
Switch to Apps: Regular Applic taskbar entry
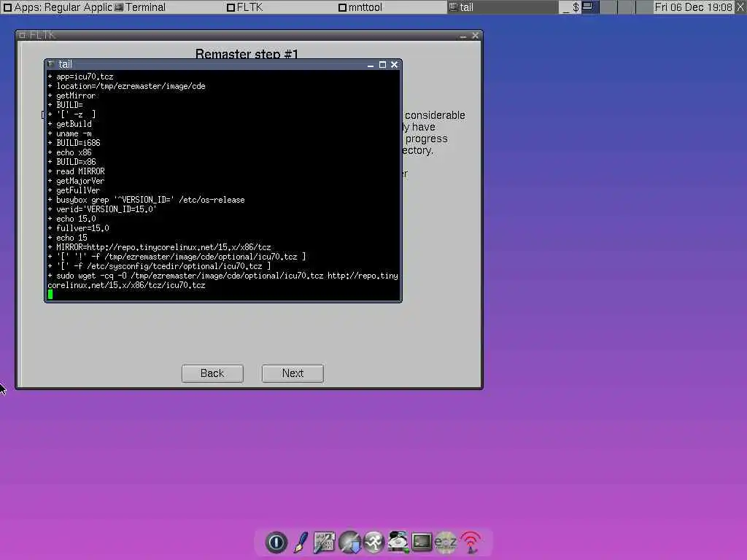pyautogui.click(x=58, y=7)
